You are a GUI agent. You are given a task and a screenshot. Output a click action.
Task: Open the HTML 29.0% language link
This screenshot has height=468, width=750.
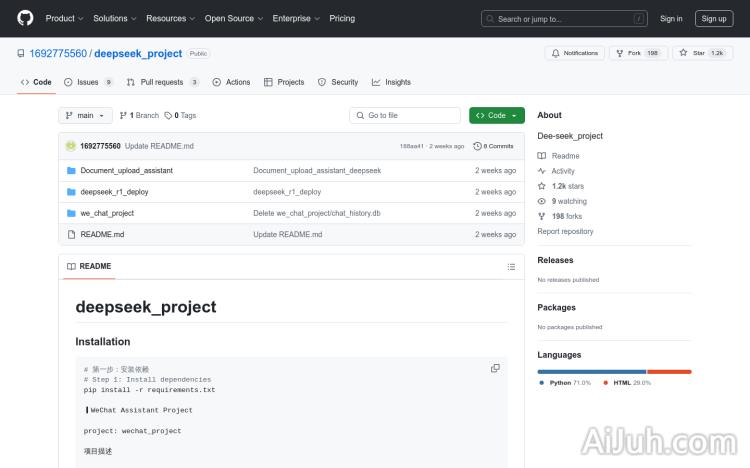pyautogui.click(x=627, y=383)
